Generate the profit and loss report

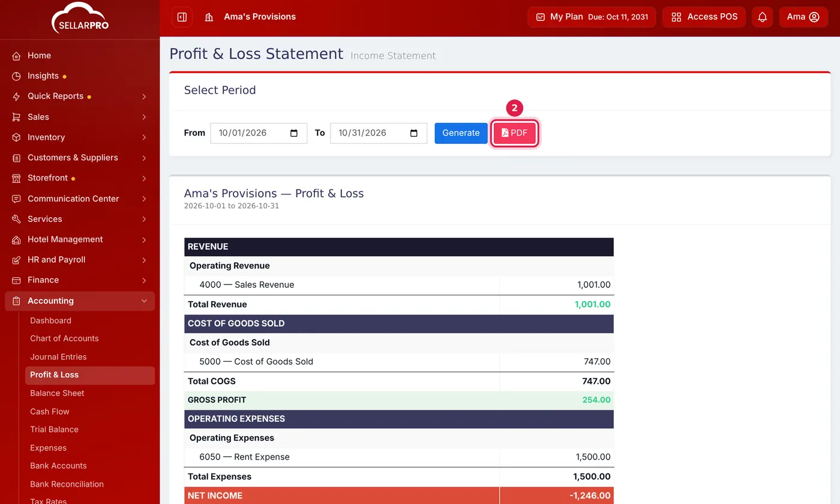coord(461,133)
